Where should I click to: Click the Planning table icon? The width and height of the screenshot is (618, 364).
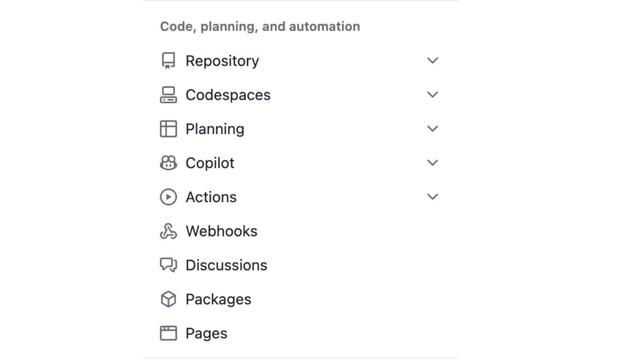pos(168,129)
